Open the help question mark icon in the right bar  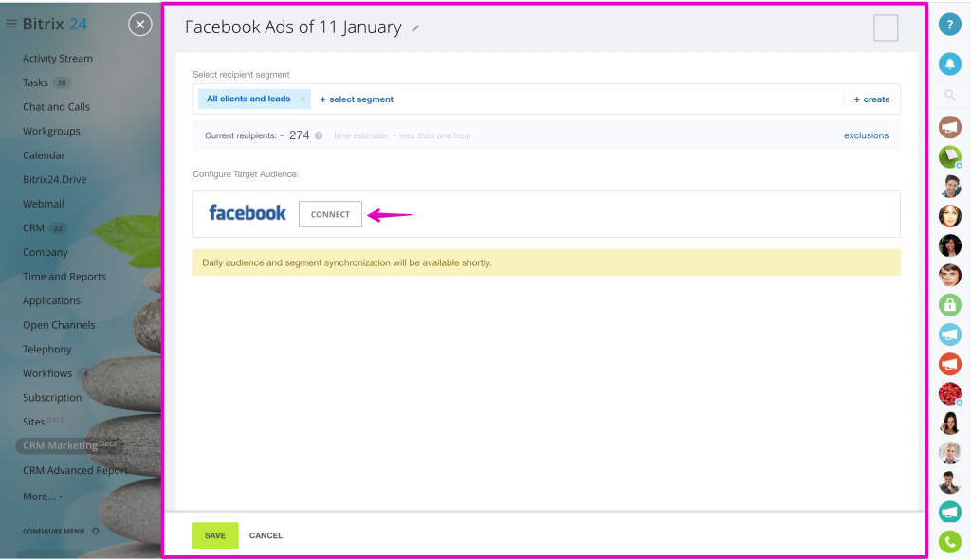point(949,25)
